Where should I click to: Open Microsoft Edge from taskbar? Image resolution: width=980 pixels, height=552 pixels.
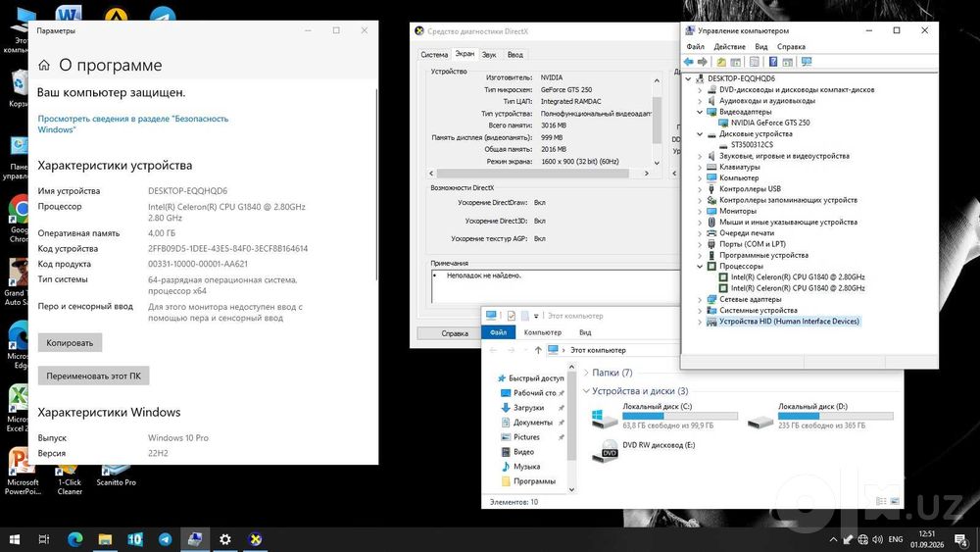(x=75, y=539)
